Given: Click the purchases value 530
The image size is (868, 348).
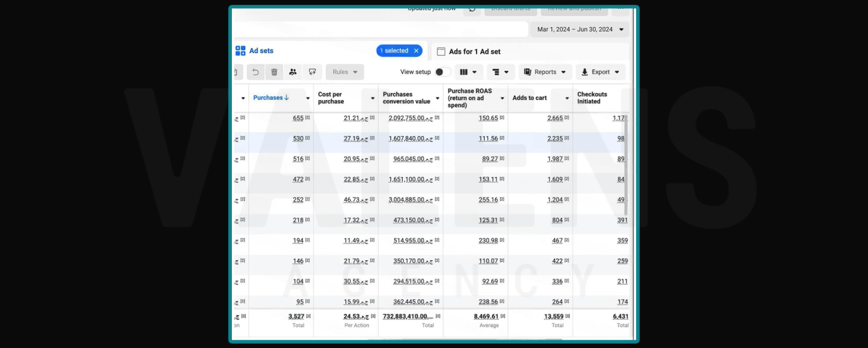Looking at the screenshot, I should (x=298, y=139).
